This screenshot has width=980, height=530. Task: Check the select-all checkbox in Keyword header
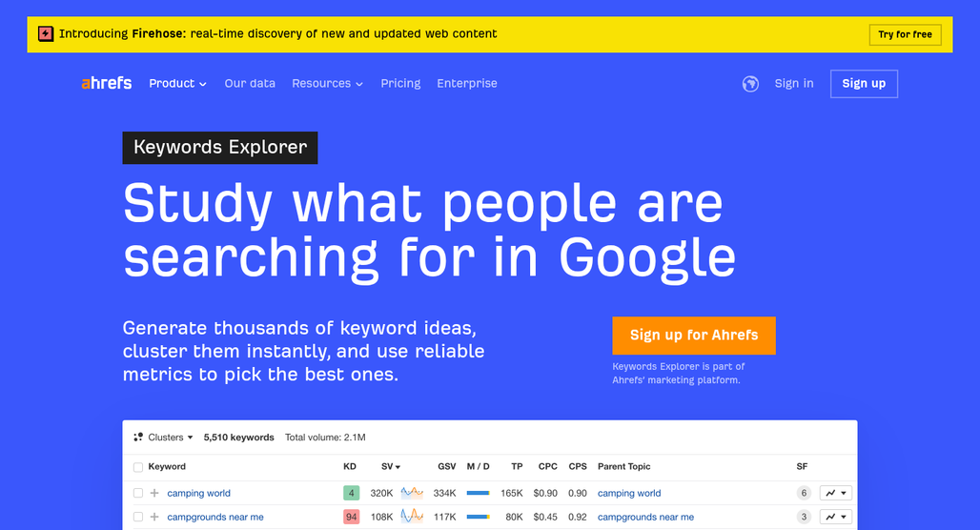[138, 467]
